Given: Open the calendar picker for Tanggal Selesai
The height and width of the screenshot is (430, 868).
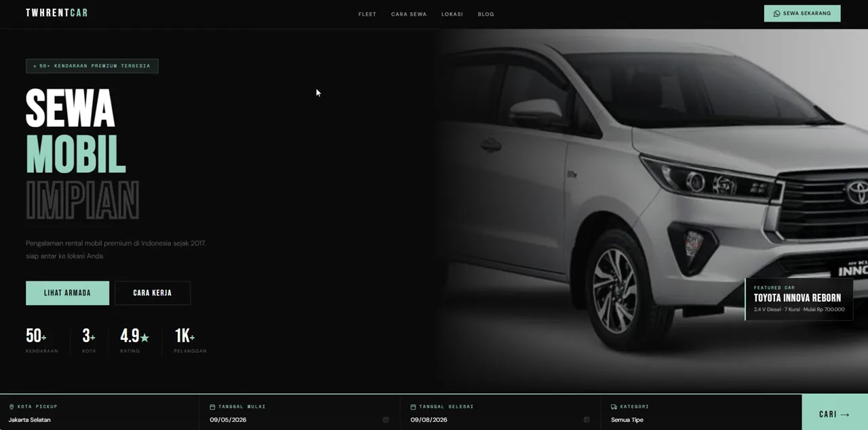Looking at the screenshot, I should [x=587, y=420].
